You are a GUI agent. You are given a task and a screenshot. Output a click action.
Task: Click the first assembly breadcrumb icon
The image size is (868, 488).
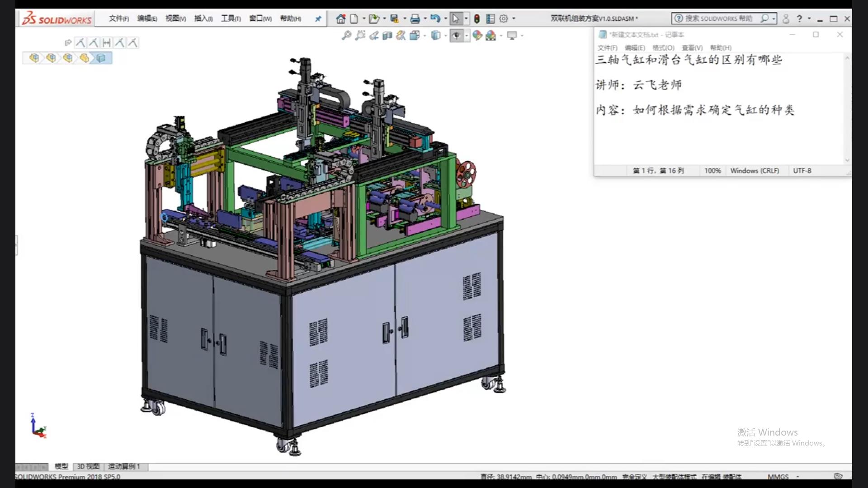click(34, 58)
